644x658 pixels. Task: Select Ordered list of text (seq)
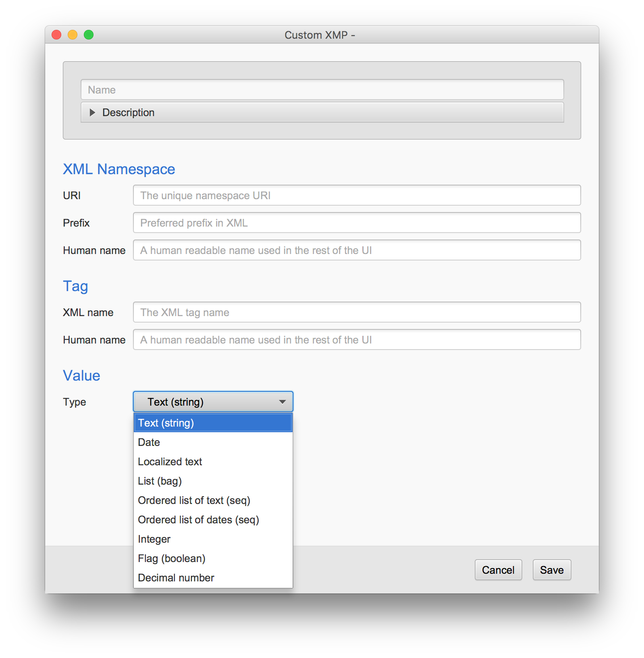213,500
